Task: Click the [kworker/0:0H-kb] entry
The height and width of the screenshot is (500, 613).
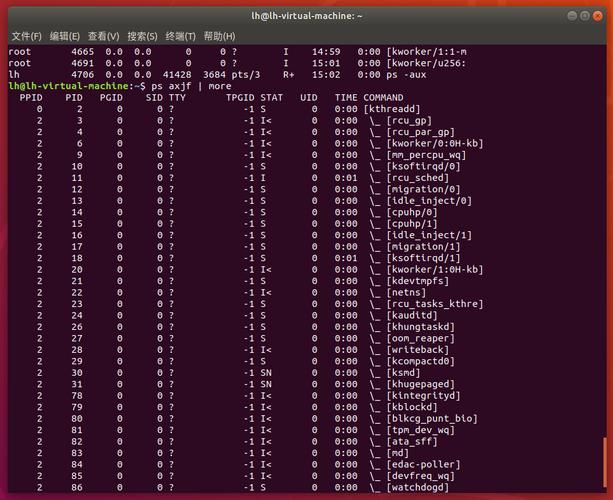Action: coord(435,143)
